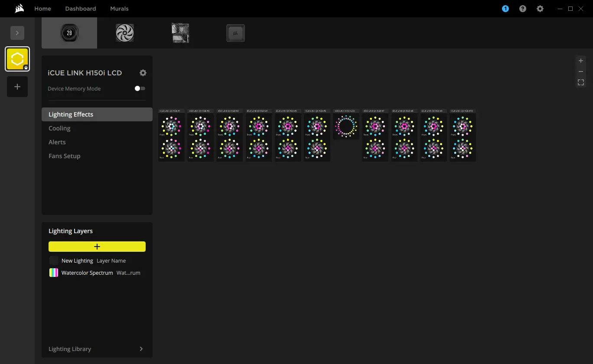Screen dimensions: 593x364
Task: Select rear fan of QX RGB #7
Action: 375,149
